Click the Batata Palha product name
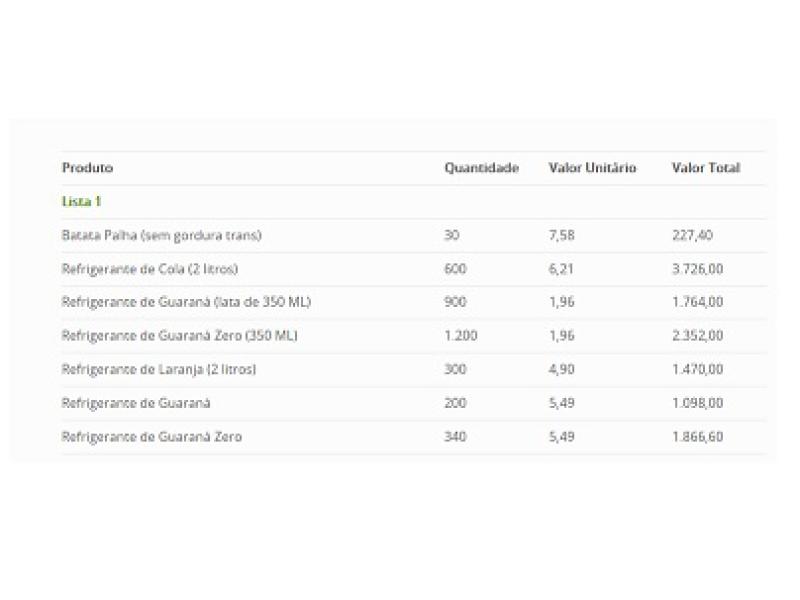 tap(161, 236)
